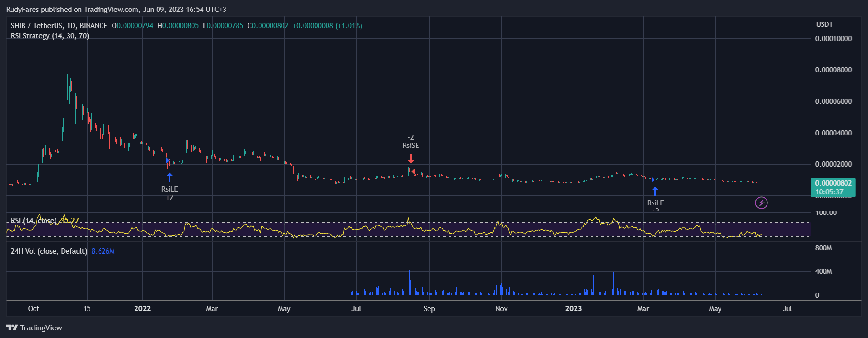Screen dimensions: 868x338
Task: Click the 2022 label on time axis
Action: pyautogui.click(x=142, y=309)
